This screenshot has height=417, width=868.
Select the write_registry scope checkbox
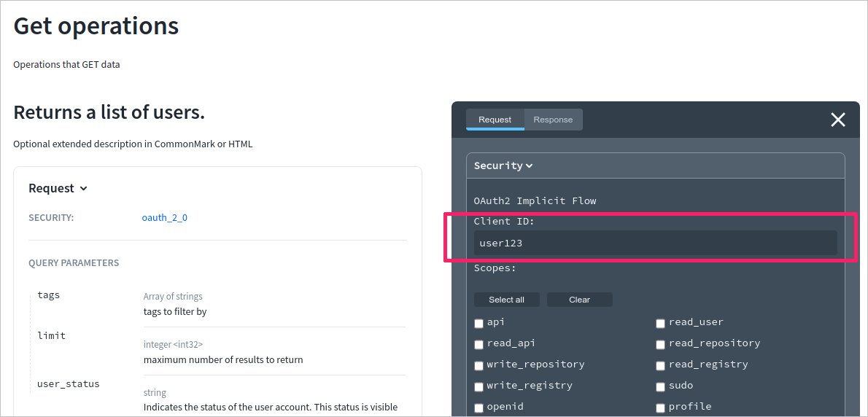tap(479, 386)
